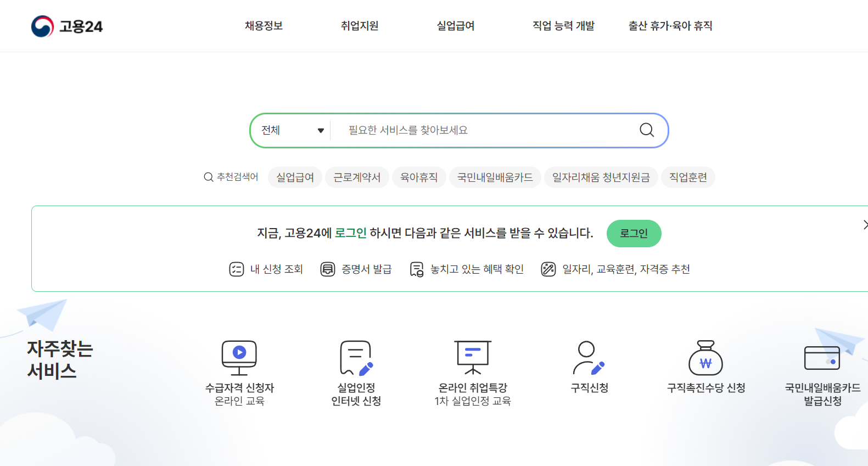
Task: Select the 직업훈련 suggested keyword
Action: coord(688,177)
